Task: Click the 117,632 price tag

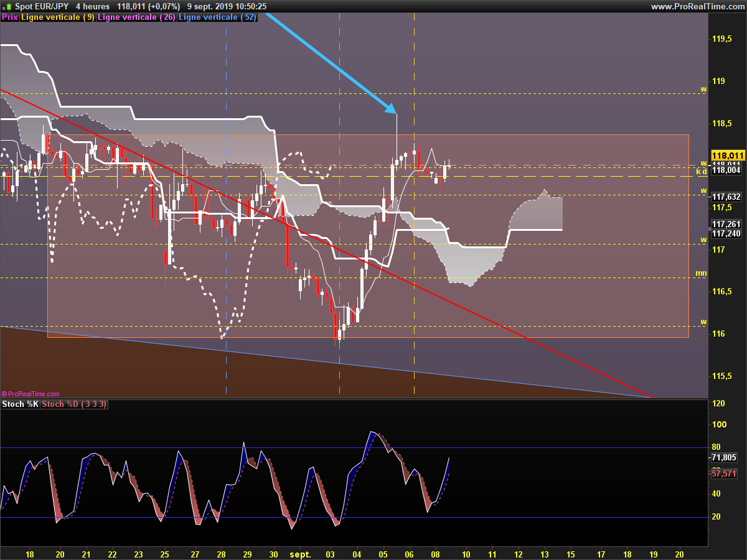Action: click(726, 197)
